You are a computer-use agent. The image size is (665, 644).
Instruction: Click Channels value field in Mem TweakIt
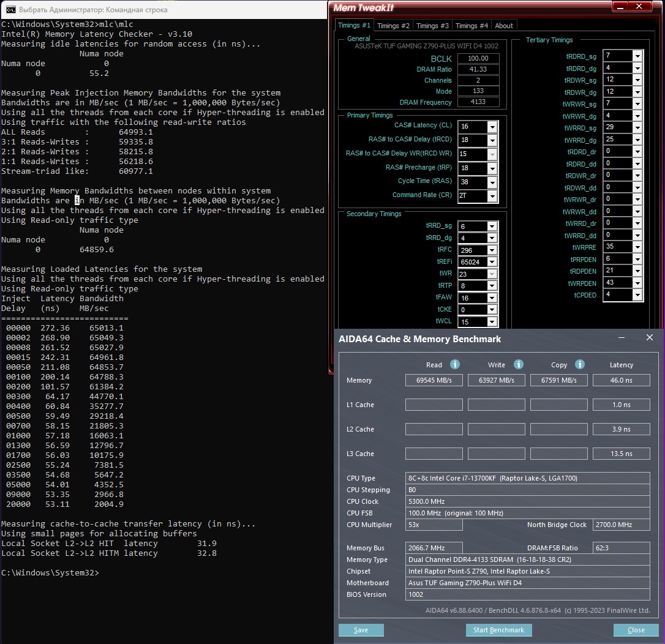click(478, 81)
